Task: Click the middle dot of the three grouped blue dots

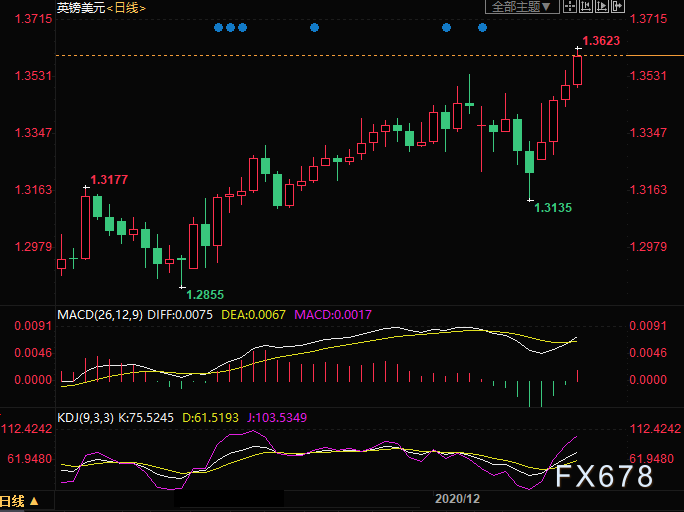Action: (230, 28)
